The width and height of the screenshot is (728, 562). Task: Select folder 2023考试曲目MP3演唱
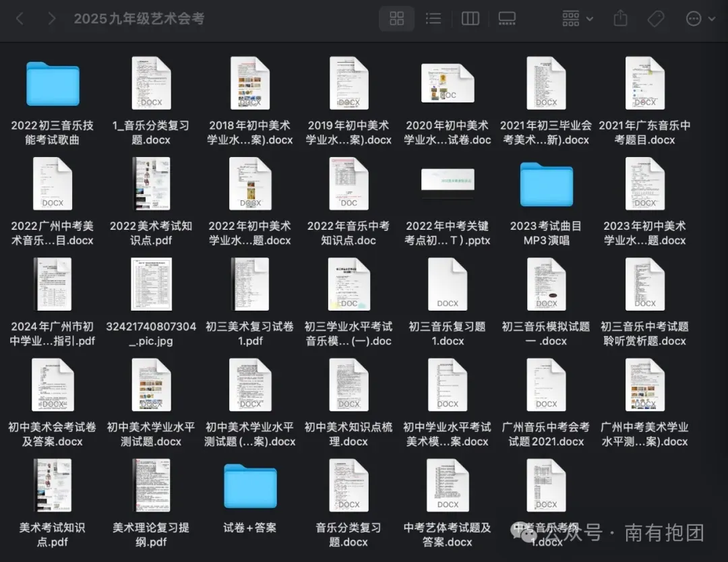[547, 184]
